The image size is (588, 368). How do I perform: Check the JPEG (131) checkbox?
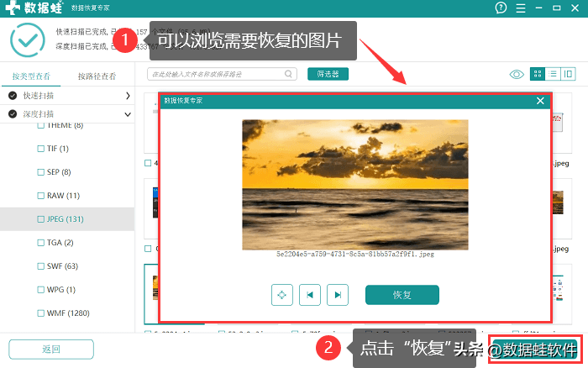41,219
